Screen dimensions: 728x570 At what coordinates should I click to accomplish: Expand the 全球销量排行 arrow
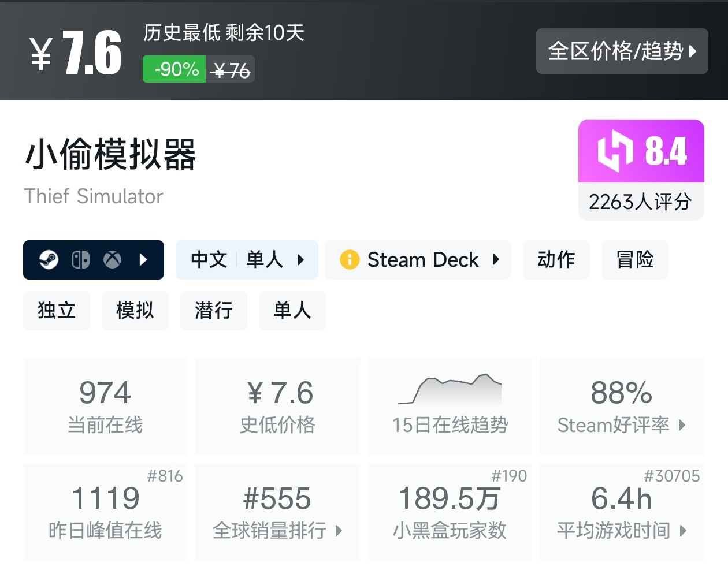(x=339, y=530)
